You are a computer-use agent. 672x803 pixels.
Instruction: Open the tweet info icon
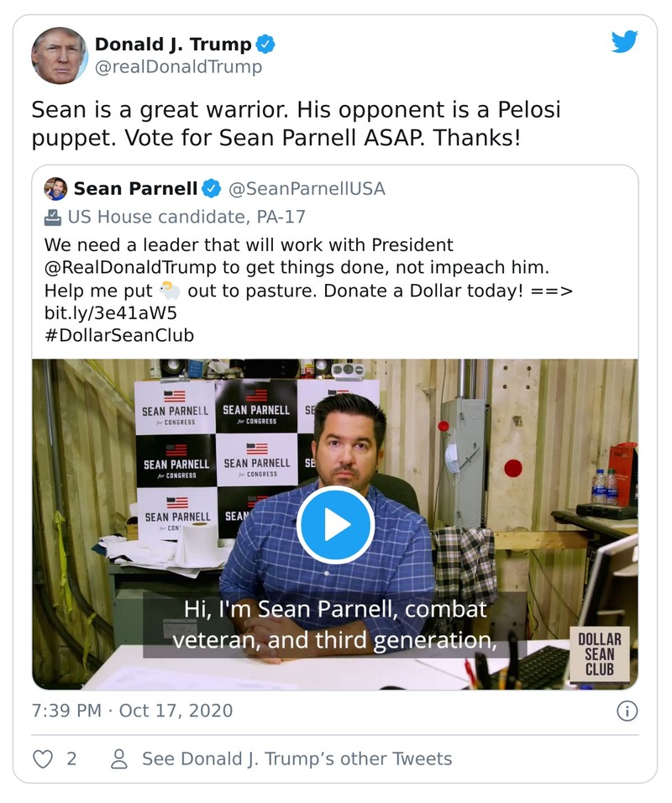(627, 711)
